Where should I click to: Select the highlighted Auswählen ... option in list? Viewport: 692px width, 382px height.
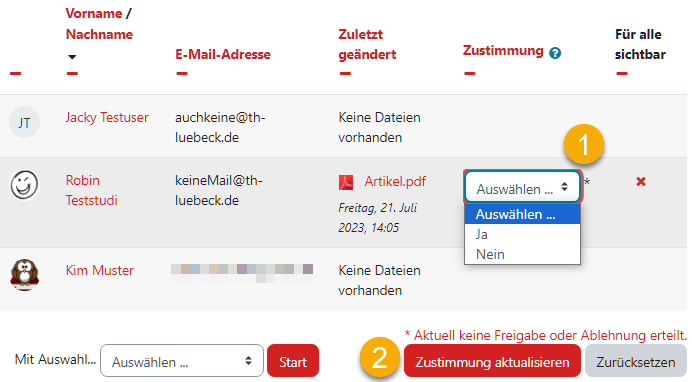[x=523, y=214]
